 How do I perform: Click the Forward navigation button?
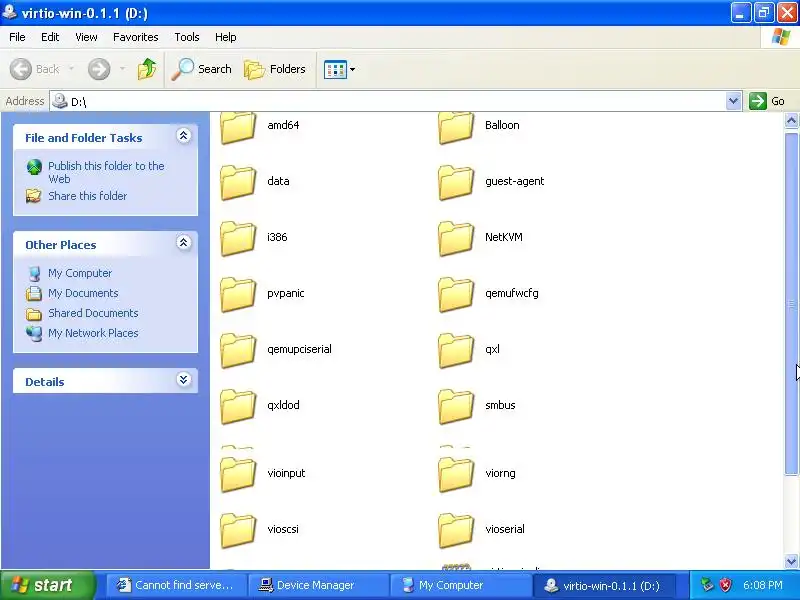click(99, 69)
